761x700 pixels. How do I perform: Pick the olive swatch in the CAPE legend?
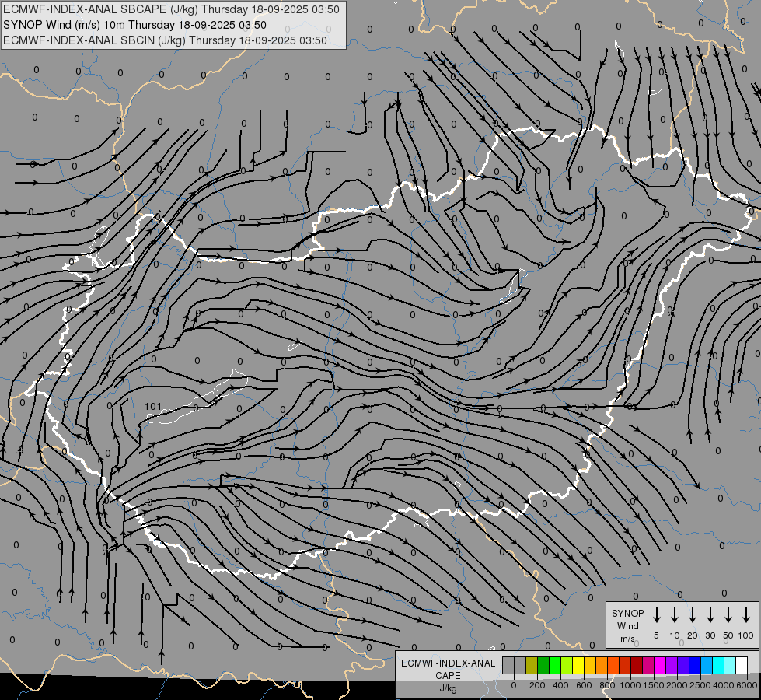[x=532, y=665]
